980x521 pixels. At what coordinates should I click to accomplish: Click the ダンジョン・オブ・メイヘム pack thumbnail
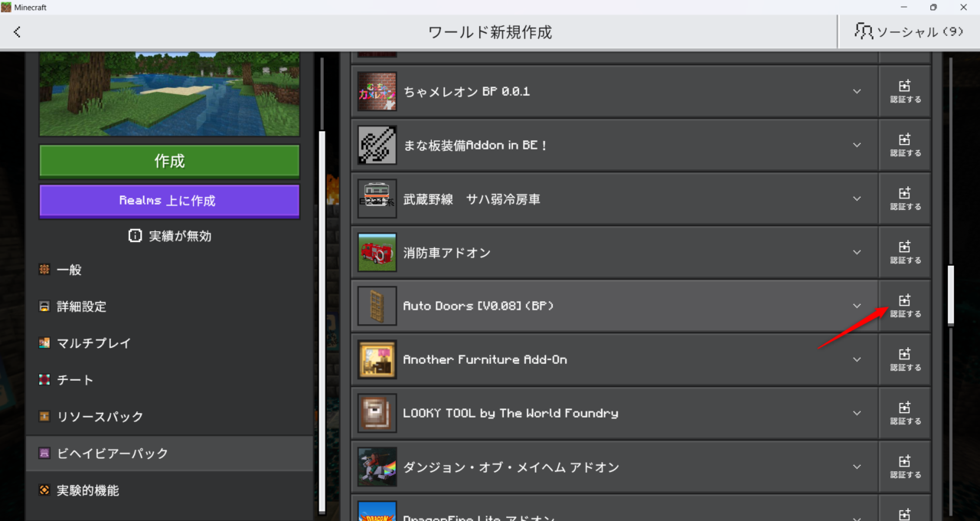pos(377,467)
